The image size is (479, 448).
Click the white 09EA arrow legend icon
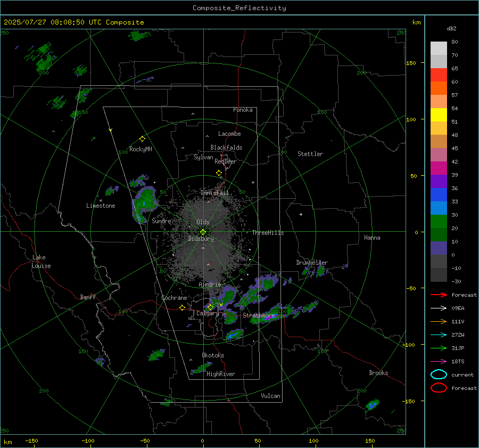click(439, 308)
